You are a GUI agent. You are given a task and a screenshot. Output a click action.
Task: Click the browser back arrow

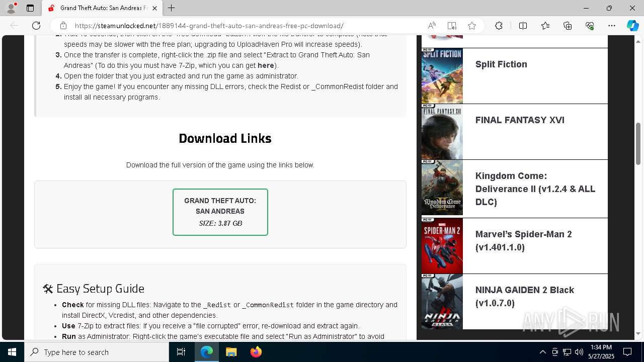click(x=14, y=26)
